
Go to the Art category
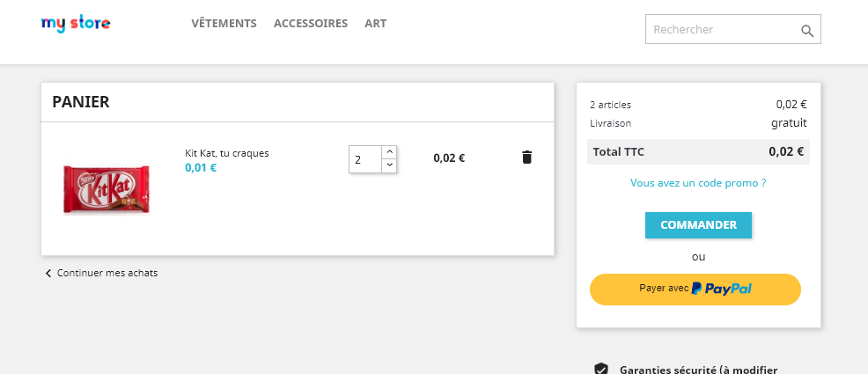pos(375,24)
